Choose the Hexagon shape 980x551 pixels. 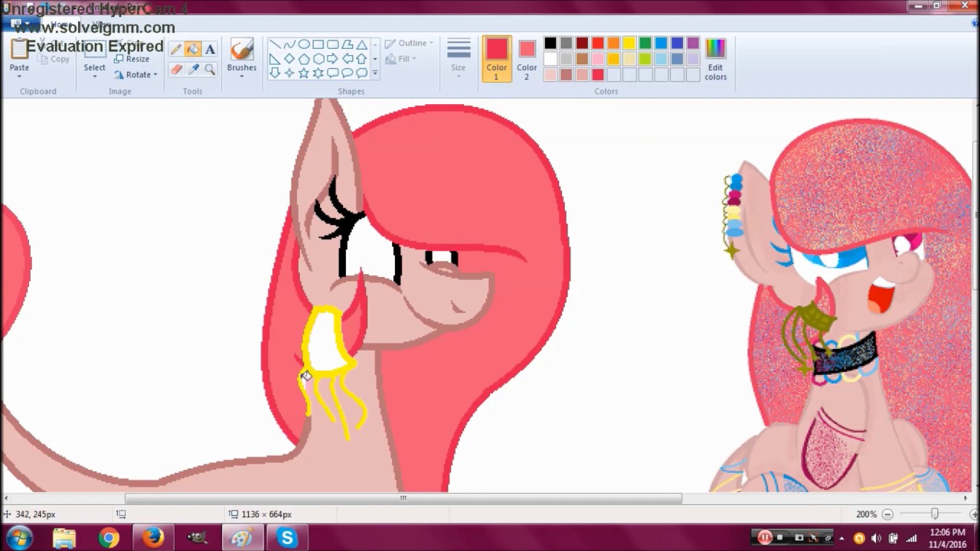318,59
